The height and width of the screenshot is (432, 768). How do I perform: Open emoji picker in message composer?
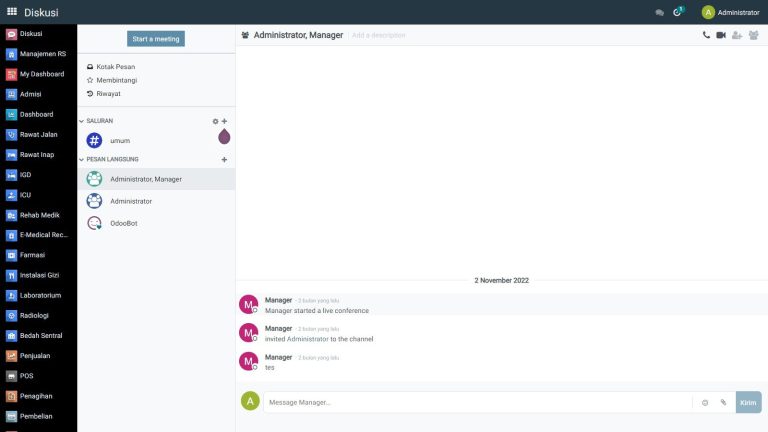click(x=705, y=403)
